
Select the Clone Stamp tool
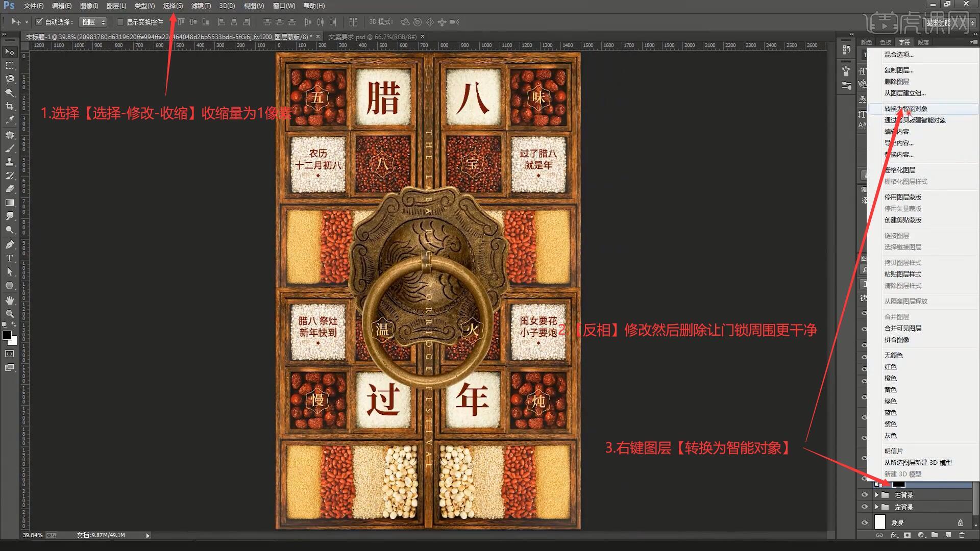[10, 162]
